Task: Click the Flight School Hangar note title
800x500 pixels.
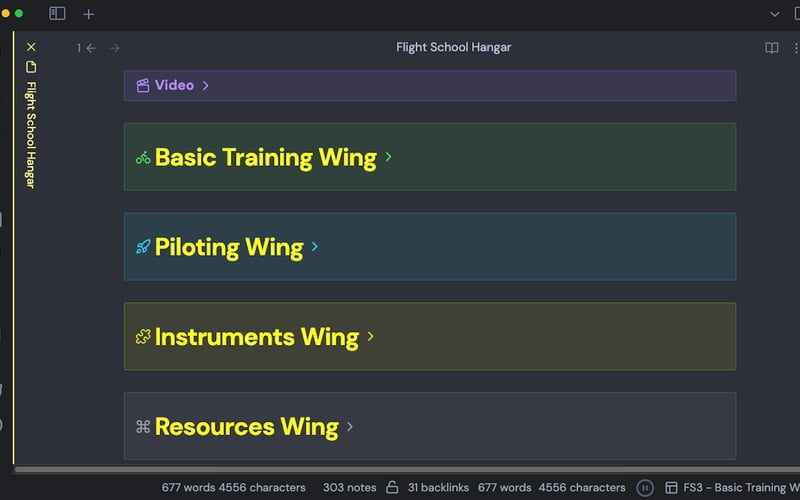Action: (454, 47)
